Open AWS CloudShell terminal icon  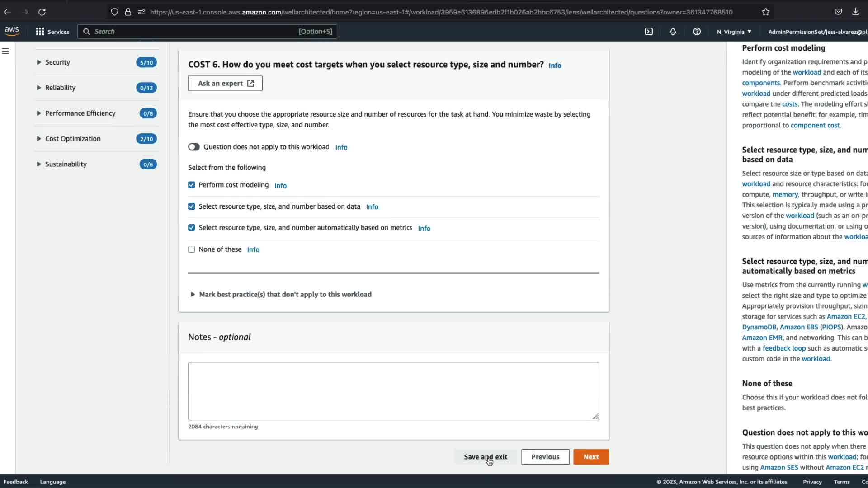tap(649, 32)
